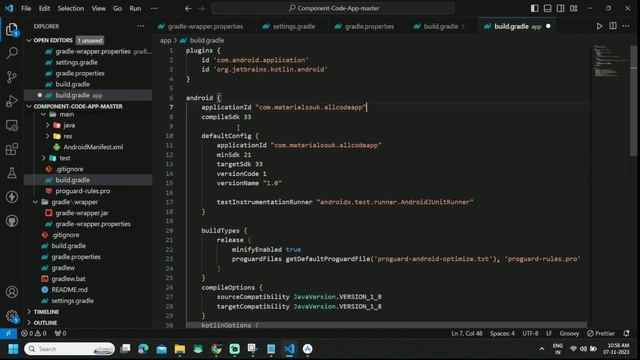Screen dimensions: 640x360
Task: Open the Manage gear icon
Action: [12, 316]
